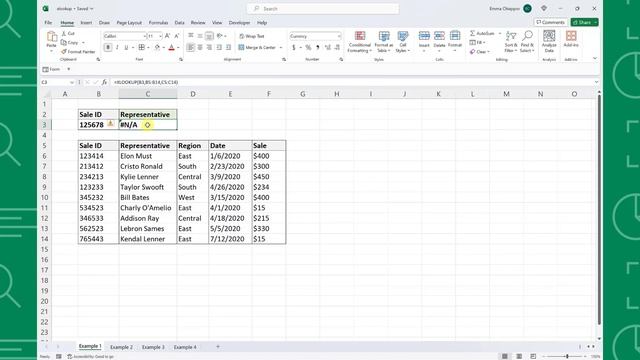Toggle Align Right
640x360 pixels.
coord(209,48)
